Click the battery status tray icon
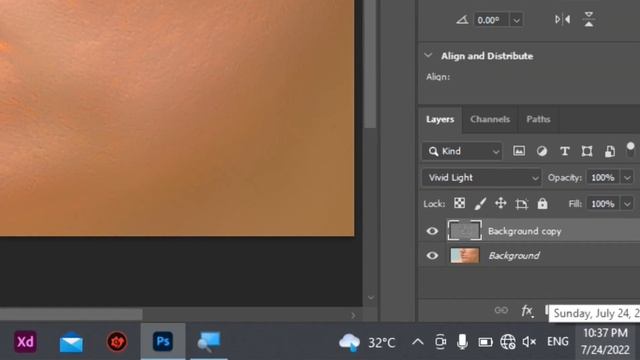The height and width of the screenshot is (360, 640). [485, 342]
